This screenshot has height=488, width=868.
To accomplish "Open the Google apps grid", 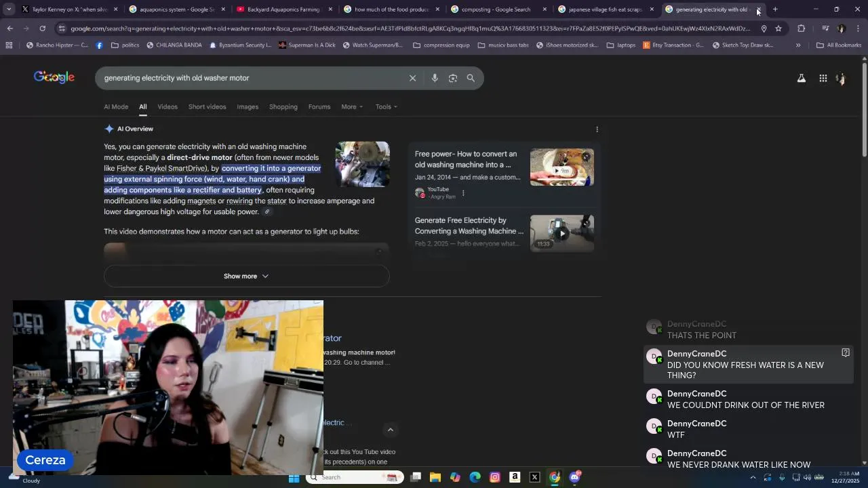I will point(823,78).
